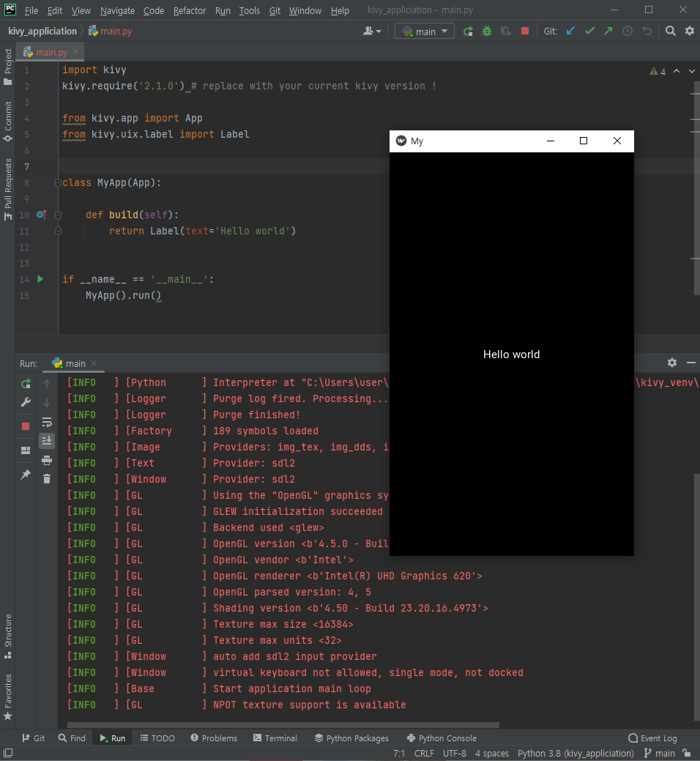Viewport: 700px width, 761px height.
Task: Rerun main with the toolbar rerun icon
Action: click(468, 31)
